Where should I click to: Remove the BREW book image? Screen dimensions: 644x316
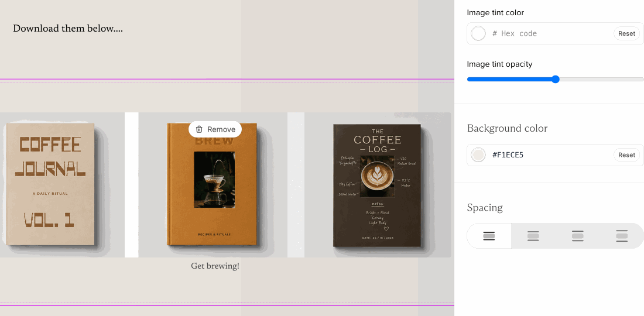point(215,129)
